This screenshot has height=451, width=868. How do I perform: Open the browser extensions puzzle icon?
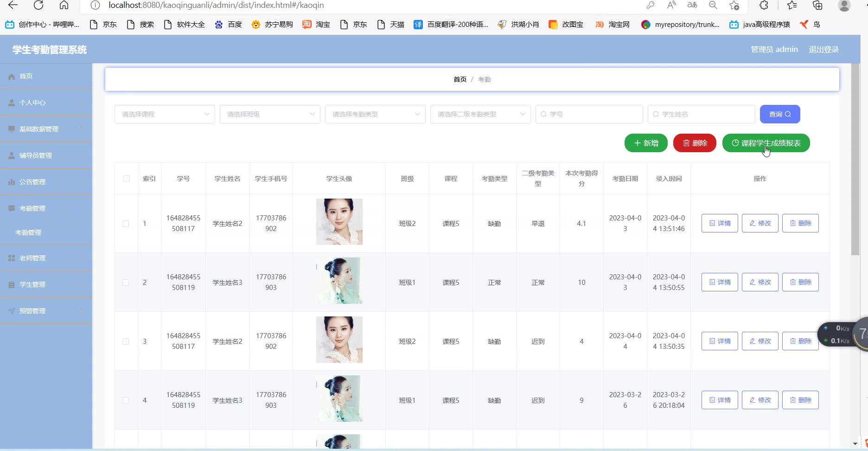tap(764, 5)
